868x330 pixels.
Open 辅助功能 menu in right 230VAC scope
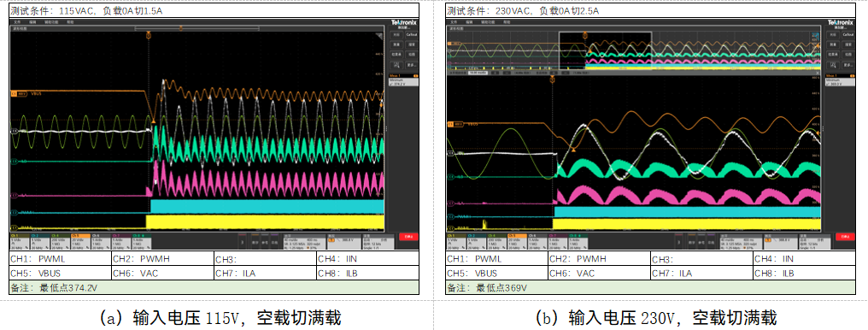[x=488, y=21]
